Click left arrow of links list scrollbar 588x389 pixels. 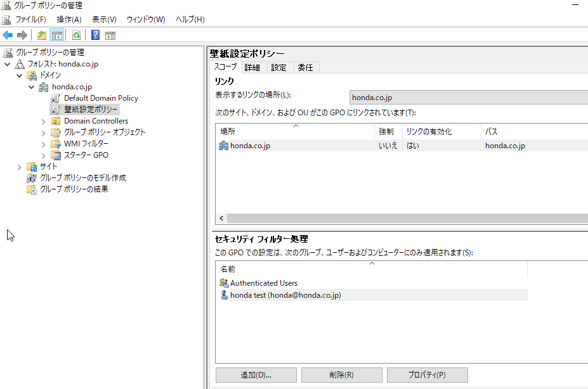pyautogui.click(x=221, y=219)
